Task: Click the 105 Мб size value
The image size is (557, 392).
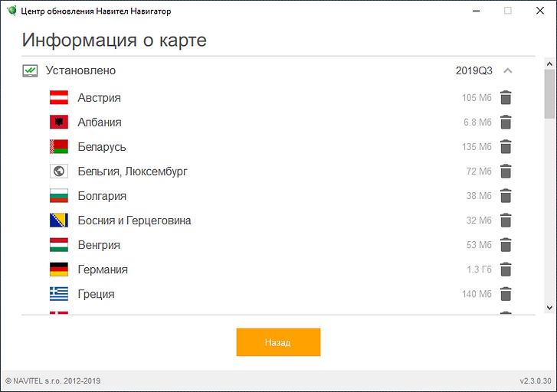Action: coord(477,98)
